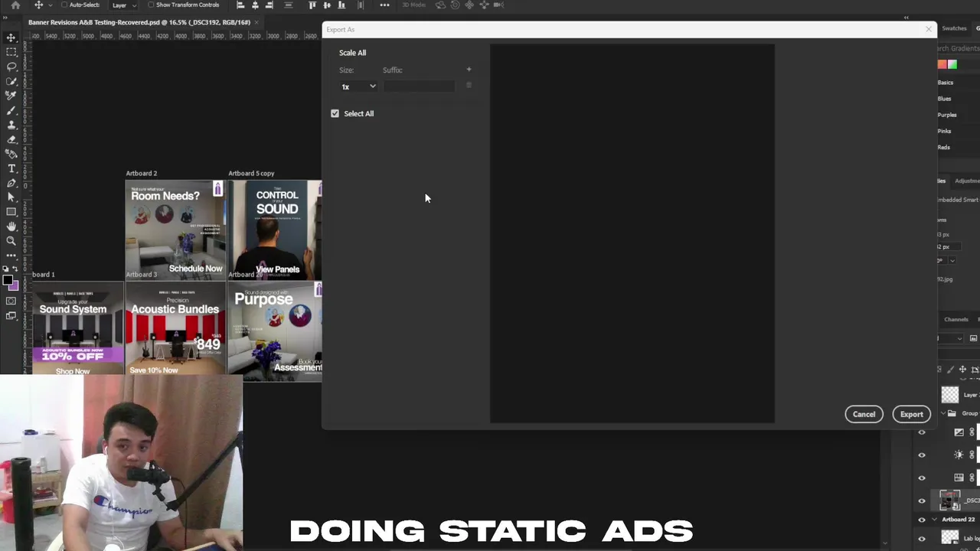This screenshot has height=551, width=980.
Task: Expand the Group folder in Layers
Action: [x=942, y=413]
